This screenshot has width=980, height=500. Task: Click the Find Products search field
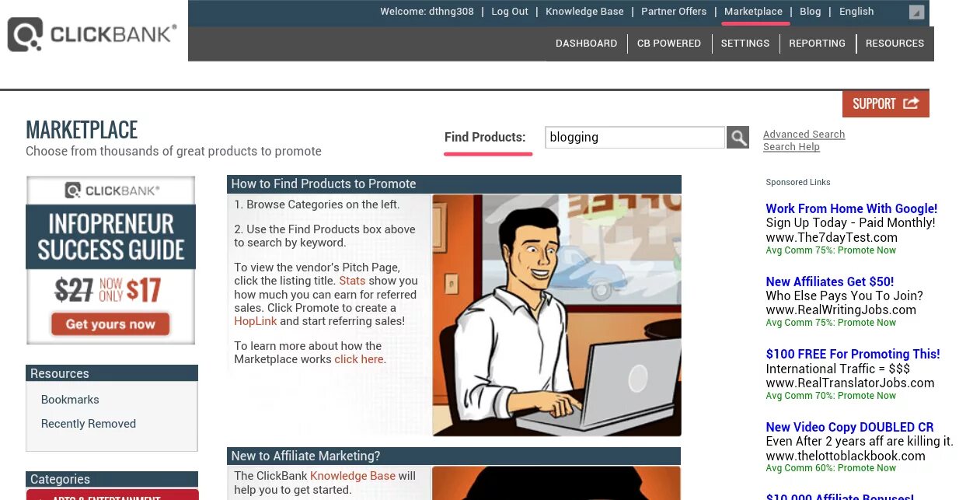pyautogui.click(x=635, y=138)
